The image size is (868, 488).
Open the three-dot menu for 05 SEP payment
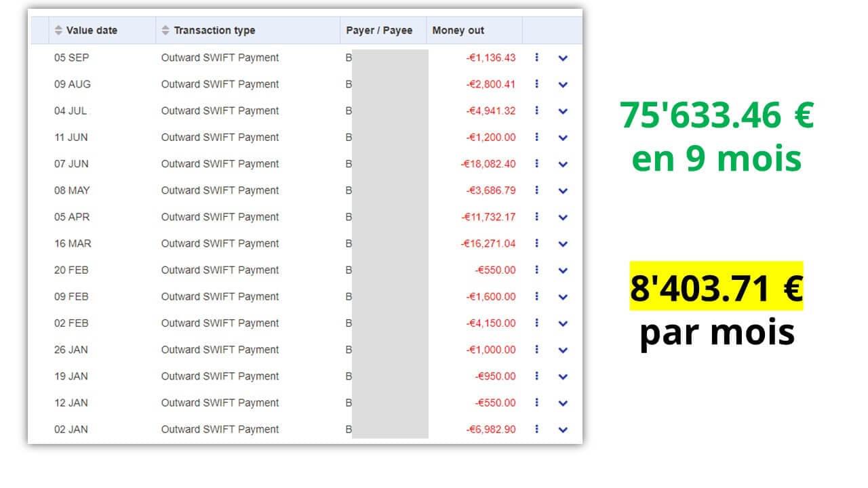[536, 58]
